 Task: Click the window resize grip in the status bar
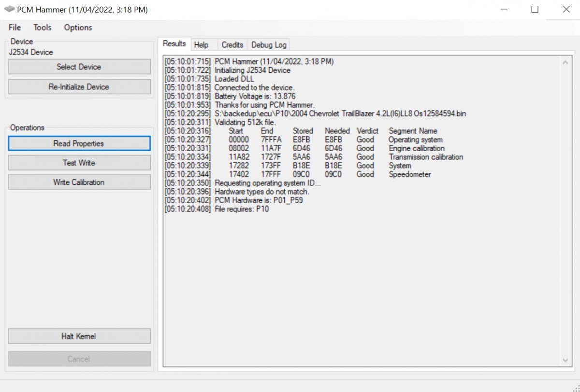pos(575,388)
